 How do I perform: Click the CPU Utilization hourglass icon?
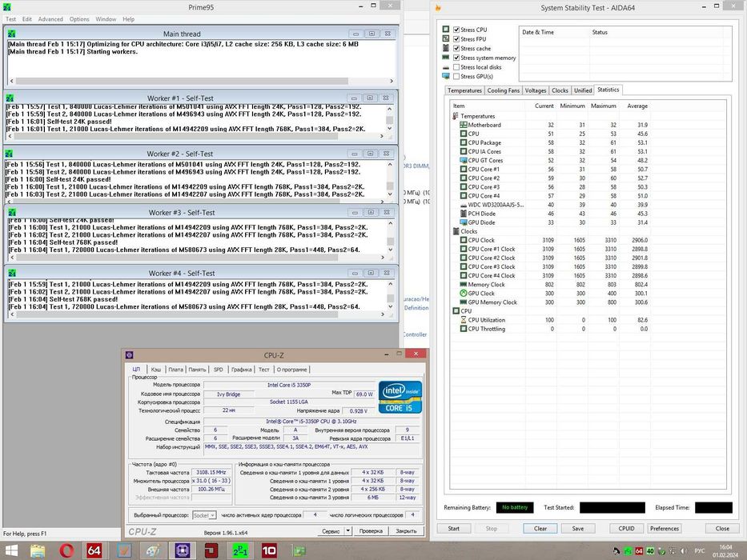pos(463,320)
